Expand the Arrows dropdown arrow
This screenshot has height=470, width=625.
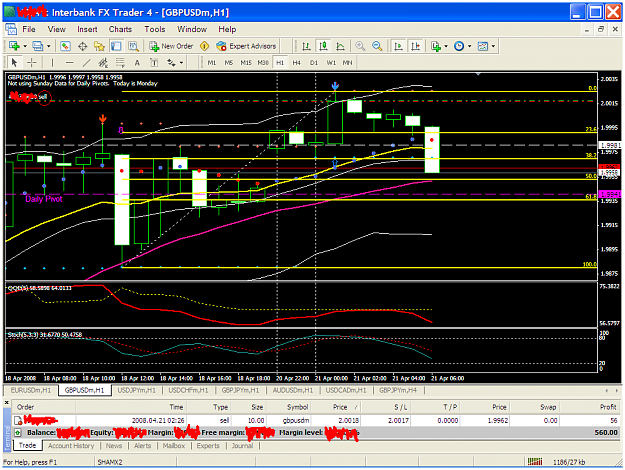(182, 63)
